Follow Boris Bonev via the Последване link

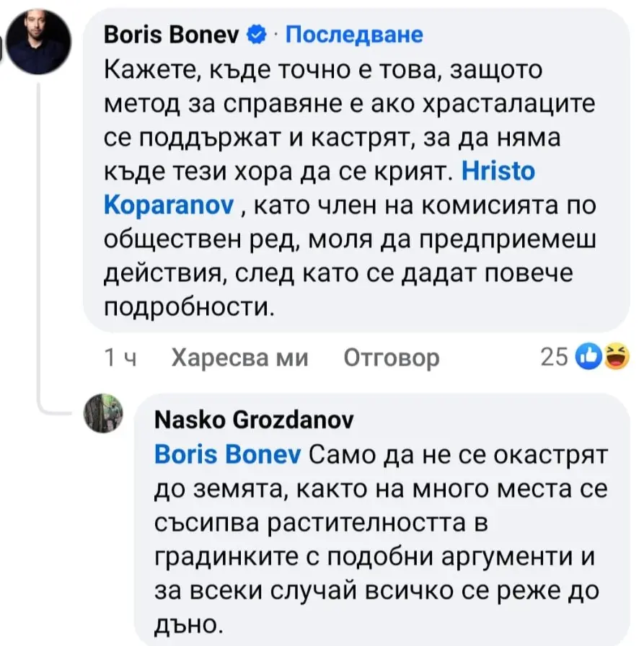point(355,34)
